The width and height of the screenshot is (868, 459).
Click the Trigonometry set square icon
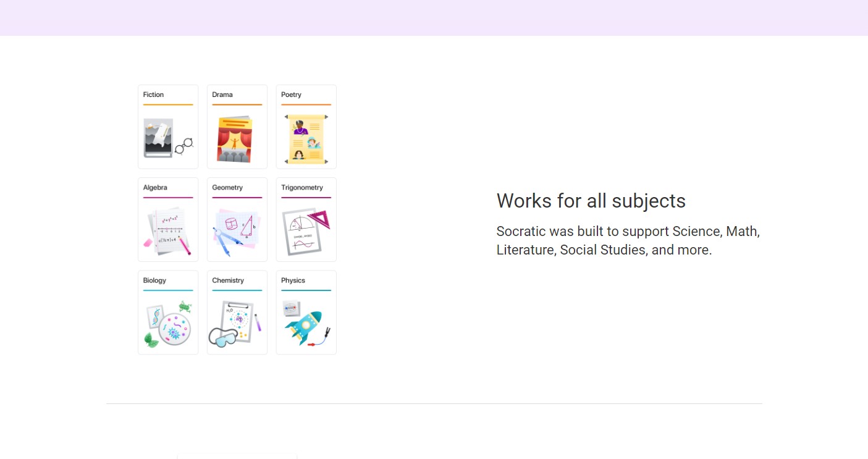(x=306, y=232)
